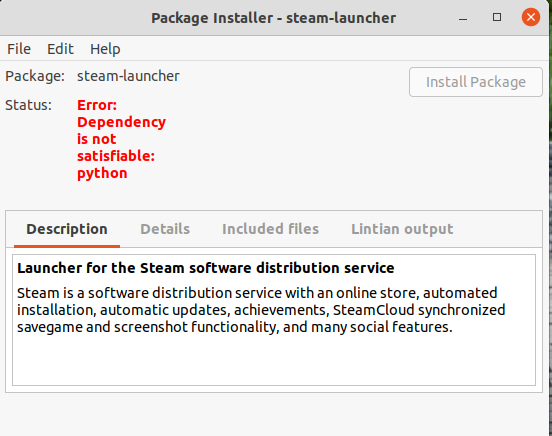The width and height of the screenshot is (552, 436).
Task: Click the Launcher for the Steam heading
Action: tap(206, 268)
